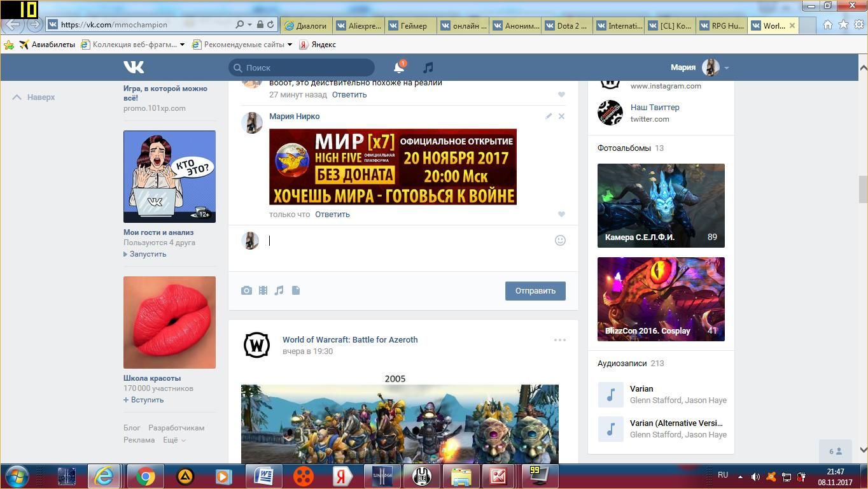Launch Google Chrome from the taskbar
This screenshot has height=489, width=868.
(145, 476)
